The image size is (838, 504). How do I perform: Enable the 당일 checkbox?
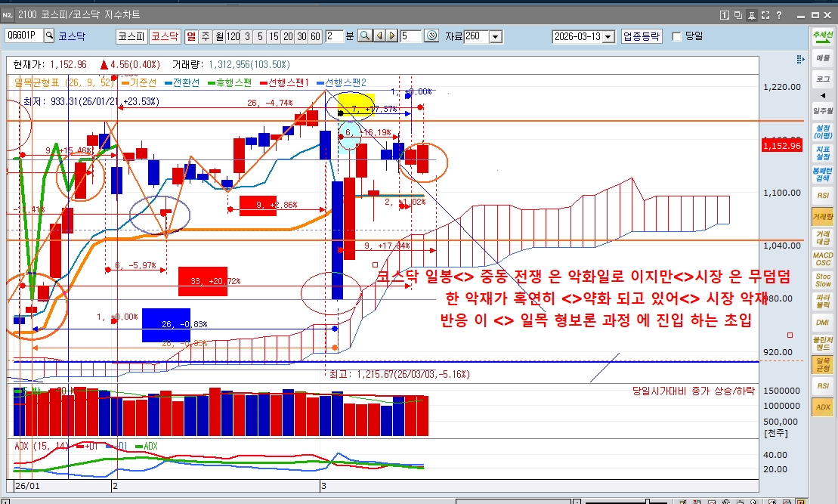pos(677,36)
